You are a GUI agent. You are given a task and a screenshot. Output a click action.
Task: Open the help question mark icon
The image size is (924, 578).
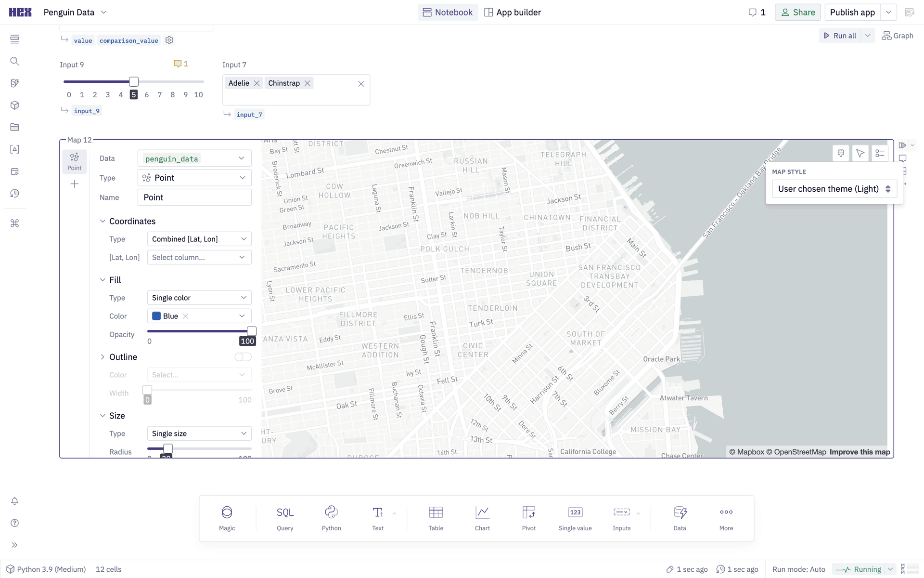click(x=15, y=523)
